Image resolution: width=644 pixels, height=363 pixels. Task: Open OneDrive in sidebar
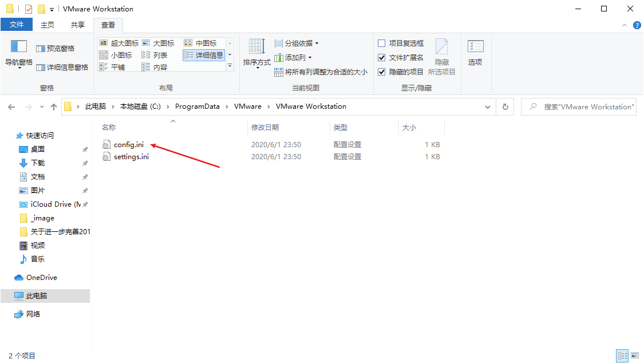41,278
